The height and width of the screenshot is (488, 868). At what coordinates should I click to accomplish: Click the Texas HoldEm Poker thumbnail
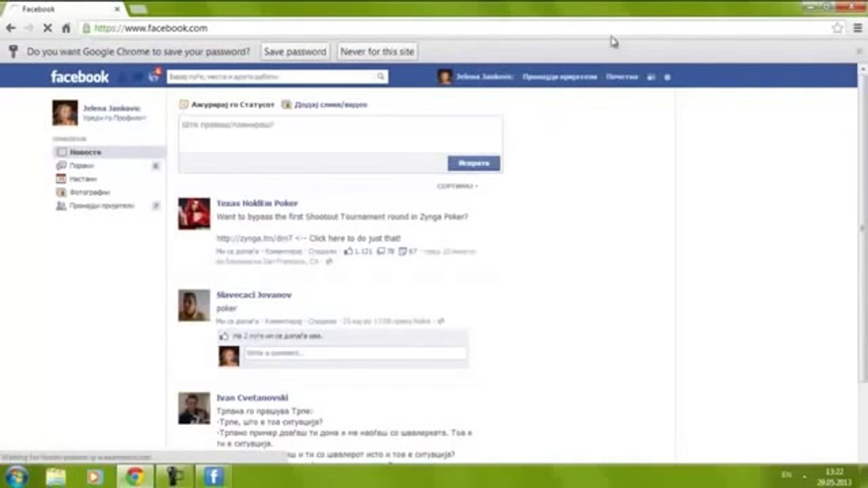click(x=194, y=213)
